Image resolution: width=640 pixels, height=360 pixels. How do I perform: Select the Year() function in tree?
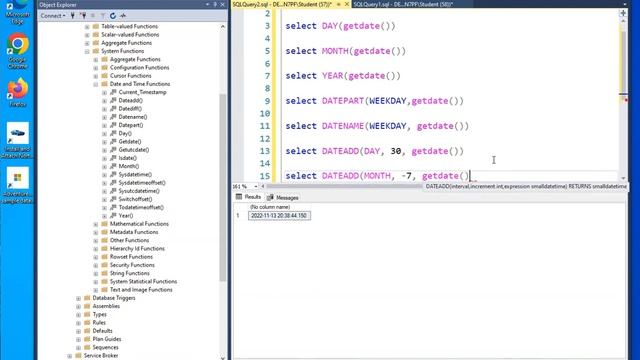tap(126, 216)
